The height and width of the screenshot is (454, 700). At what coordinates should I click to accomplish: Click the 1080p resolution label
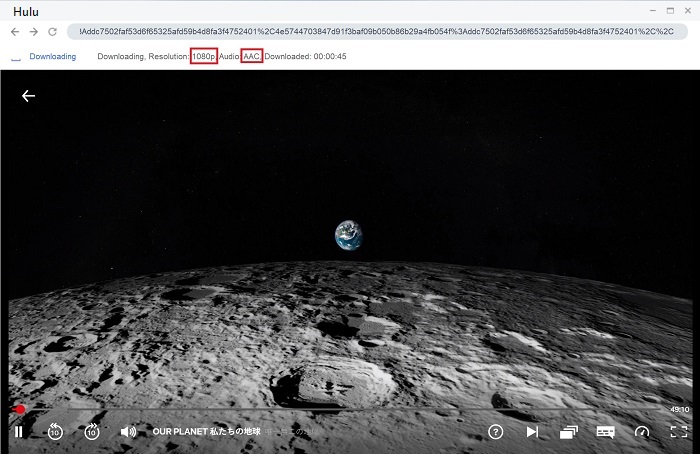point(203,56)
